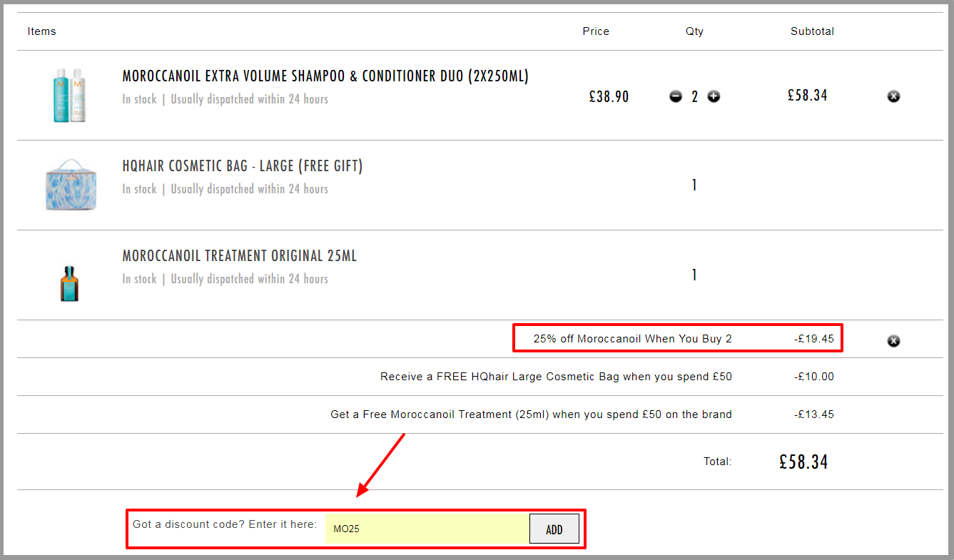This screenshot has width=954, height=560.
Task: Click quantity 1 in the Moroccanoil Treatment row
Action: point(694,275)
